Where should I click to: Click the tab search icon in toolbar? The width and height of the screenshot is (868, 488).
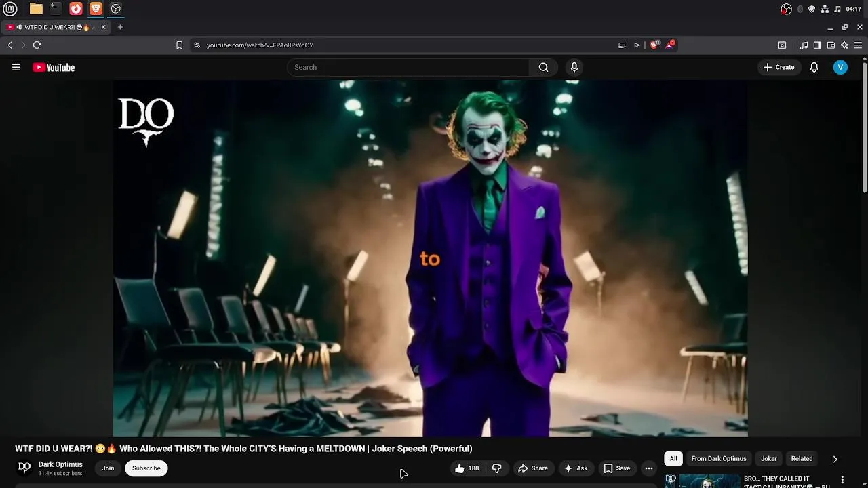(782, 45)
